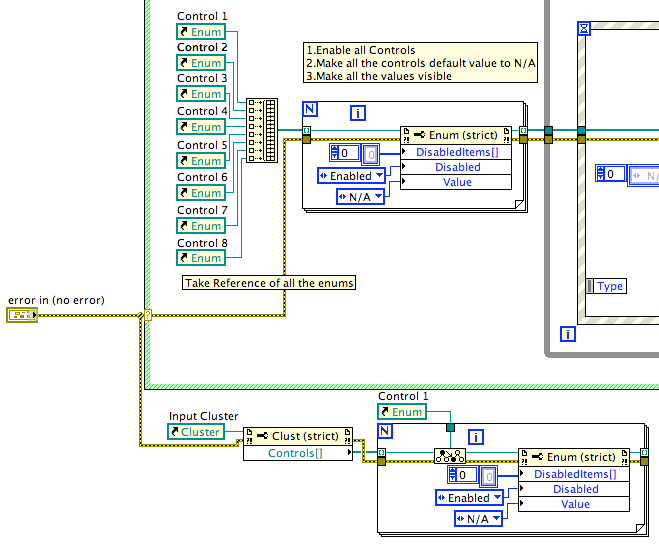Increment the upper array index stepper
The width and height of the screenshot is (659, 552).
click(335, 149)
